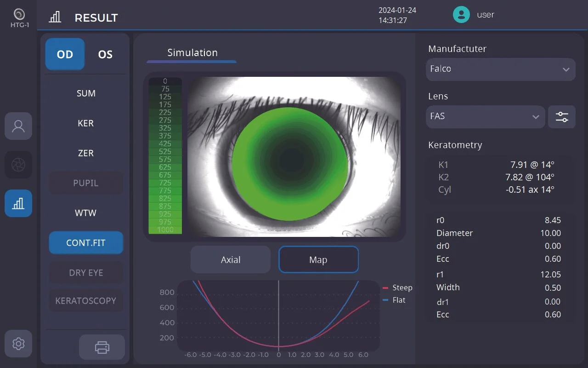Click the Manufactuter label
This screenshot has width=588, height=368.
pos(457,49)
